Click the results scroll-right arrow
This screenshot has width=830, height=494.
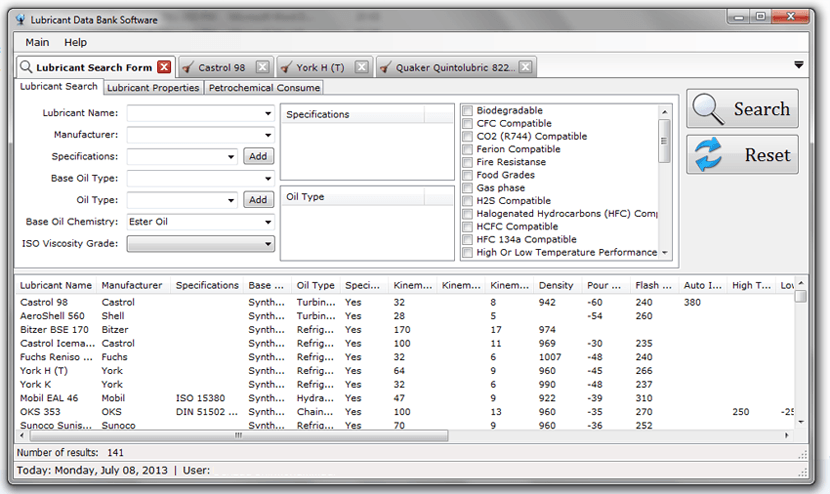787,435
